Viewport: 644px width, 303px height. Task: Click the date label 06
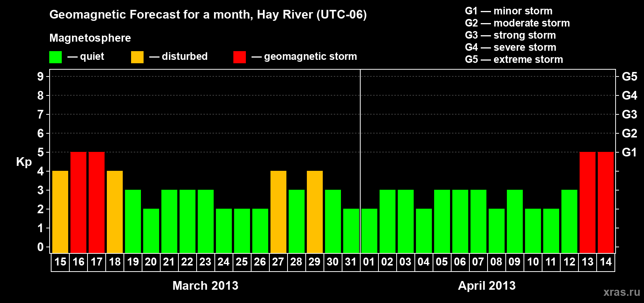(x=460, y=262)
